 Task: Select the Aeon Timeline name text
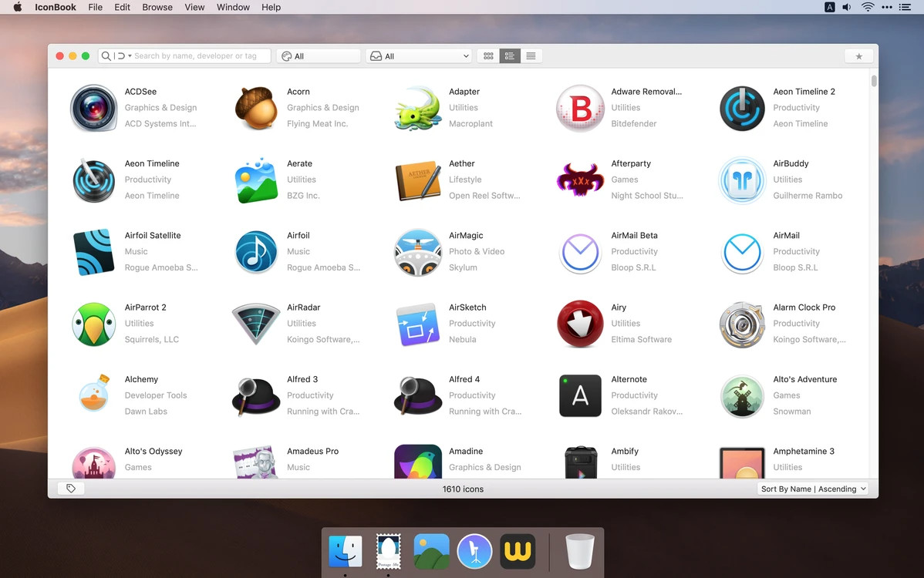click(152, 163)
